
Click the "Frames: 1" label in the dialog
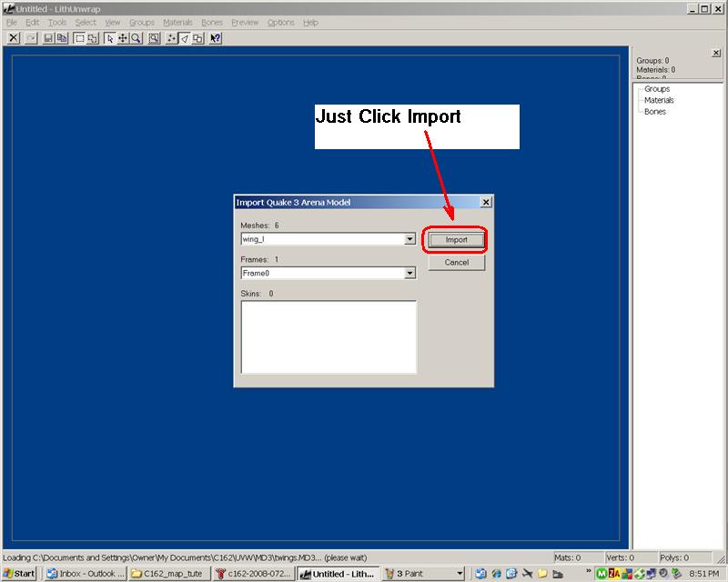pyautogui.click(x=259, y=259)
